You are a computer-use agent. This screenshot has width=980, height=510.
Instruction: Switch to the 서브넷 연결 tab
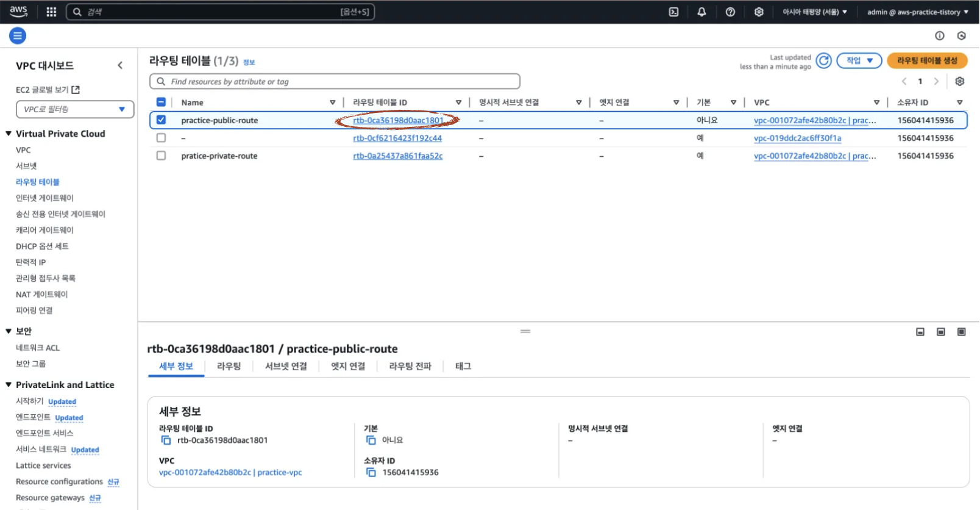pyautogui.click(x=286, y=366)
